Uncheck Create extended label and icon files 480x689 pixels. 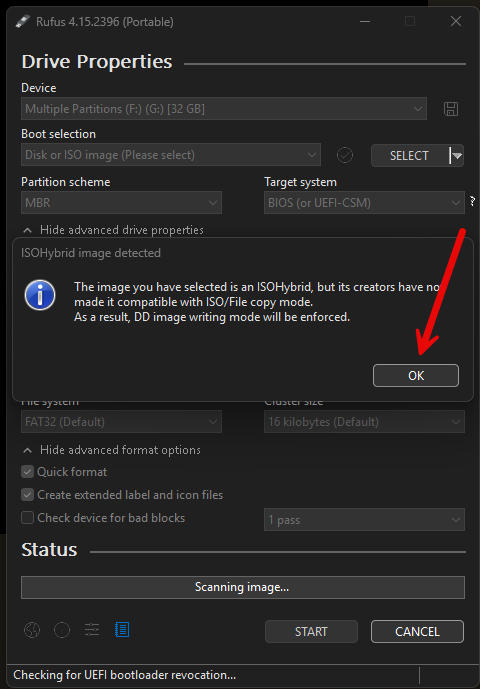pos(28,495)
